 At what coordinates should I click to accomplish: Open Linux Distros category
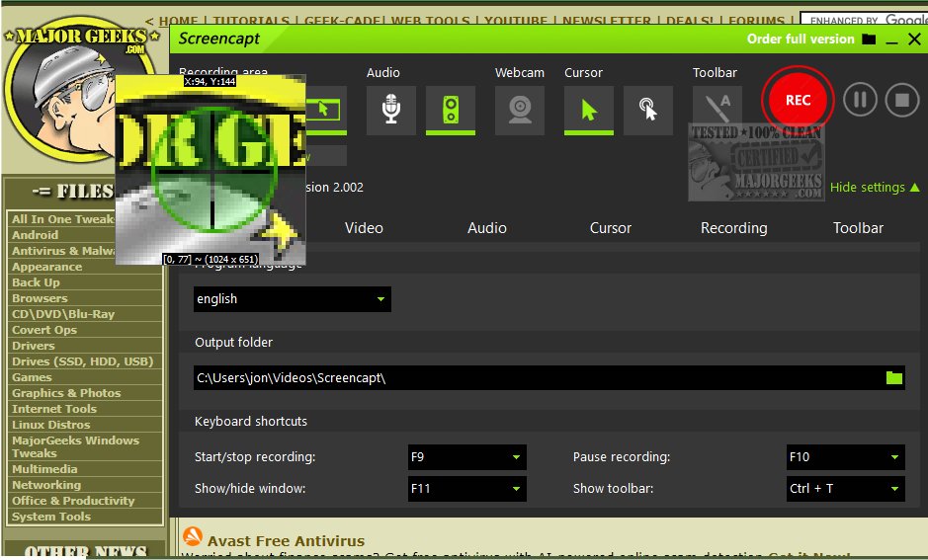(x=51, y=425)
